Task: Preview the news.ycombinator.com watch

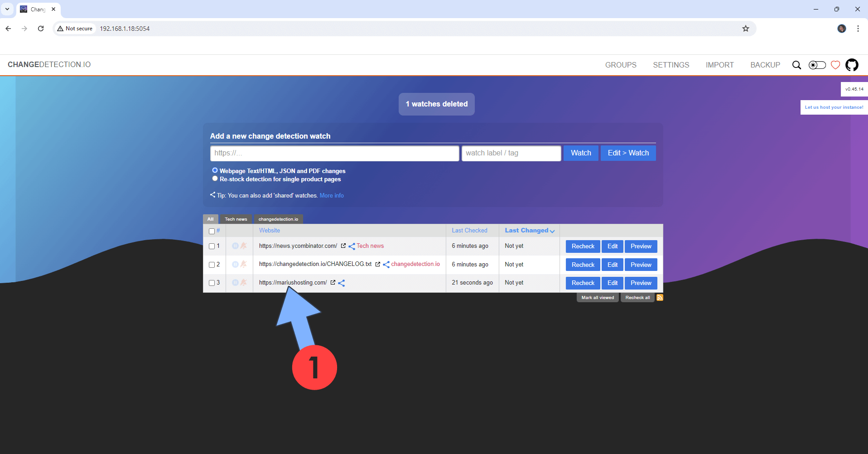Action: point(641,246)
